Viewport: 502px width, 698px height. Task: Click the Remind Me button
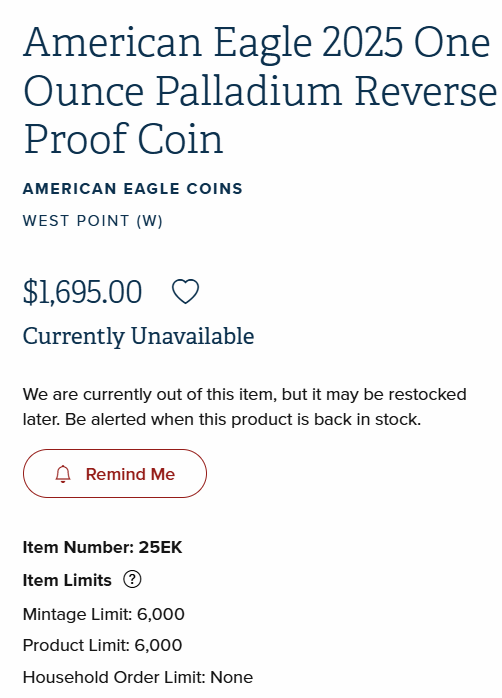(115, 473)
